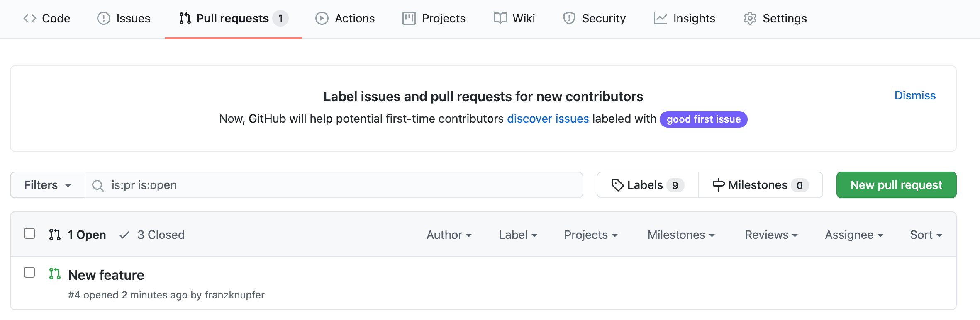Tick the select-all pull requests checkbox

(x=29, y=233)
